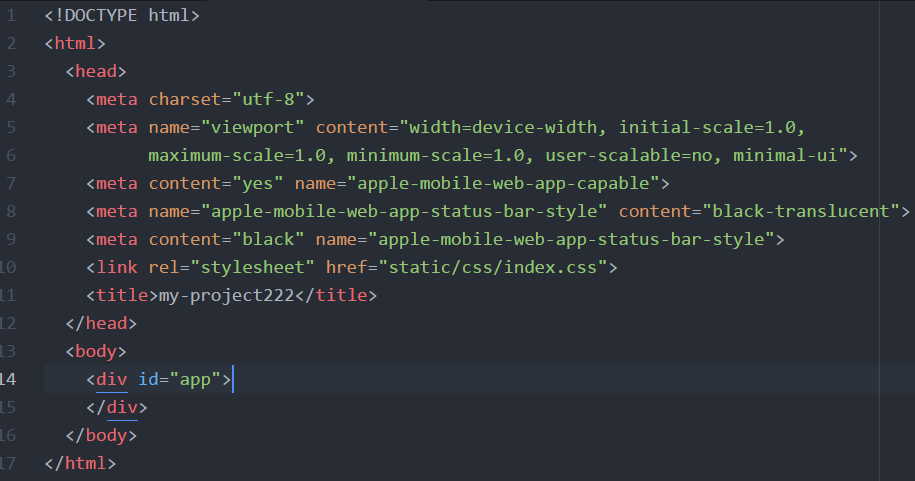Click line number 1 in the gutter
The width and height of the screenshot is (915, 481).
tap(10, 16)
